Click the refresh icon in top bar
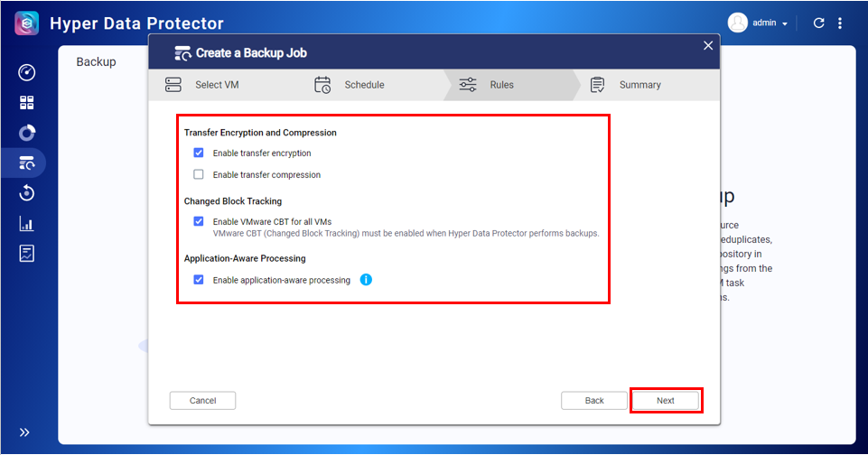The width and height of the screenshot is (868, 455). (x=818, y=23)
